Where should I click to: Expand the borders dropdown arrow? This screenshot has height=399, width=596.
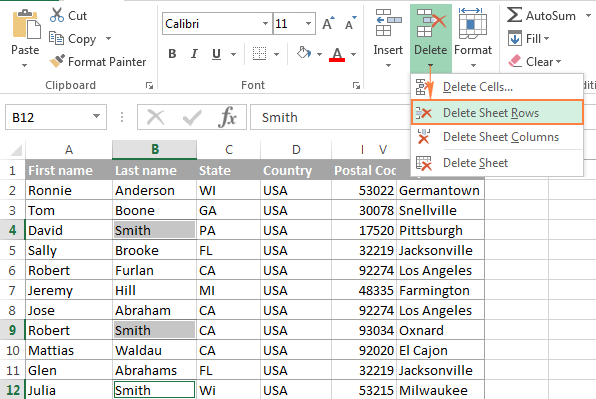click(276, 54)
